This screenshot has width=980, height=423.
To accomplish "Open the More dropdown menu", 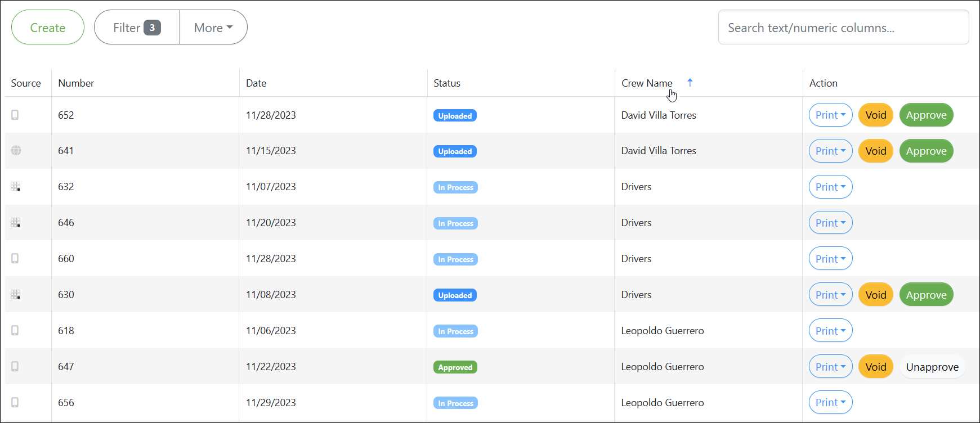I will click(213, 28).
